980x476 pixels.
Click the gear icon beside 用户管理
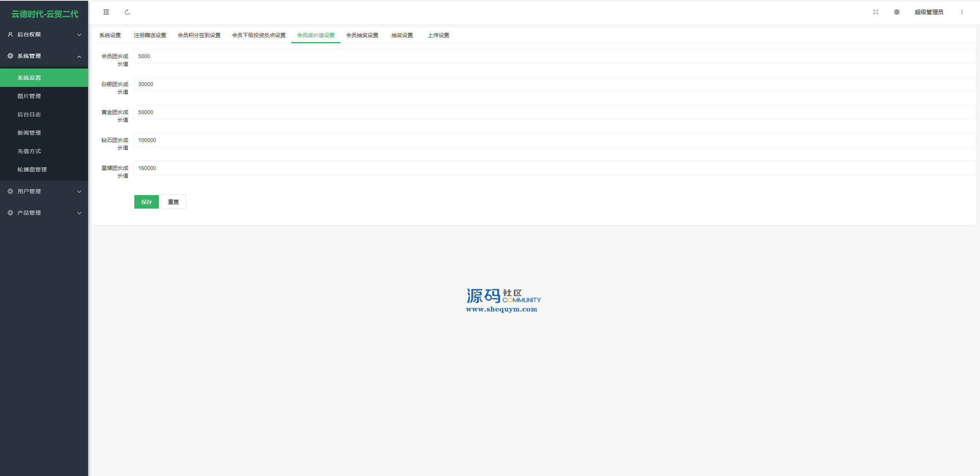pyautogui.click(x=10, y=191)
